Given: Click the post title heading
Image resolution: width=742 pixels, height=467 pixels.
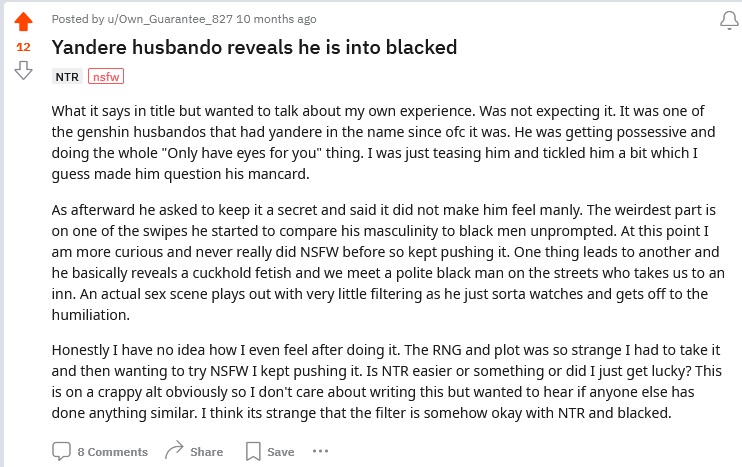Looking at the screenshot, I should click(x=254, y=47).
